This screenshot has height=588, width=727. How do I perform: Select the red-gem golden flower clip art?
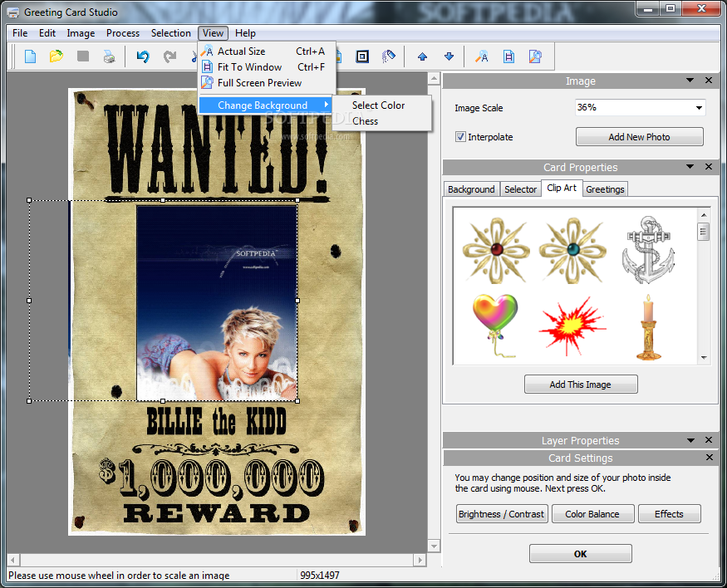[497, 250]
